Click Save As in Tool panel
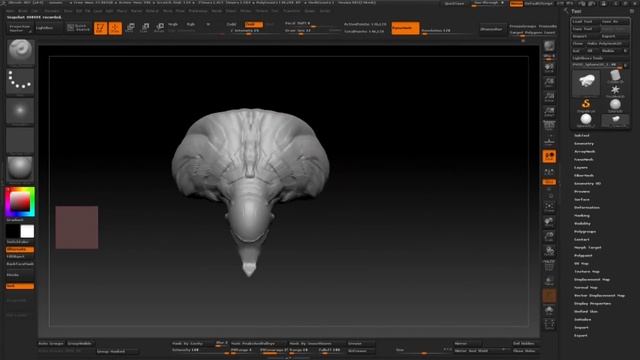Image resolution: width=640 pixels, height=360 pixels. click(615, 21)
